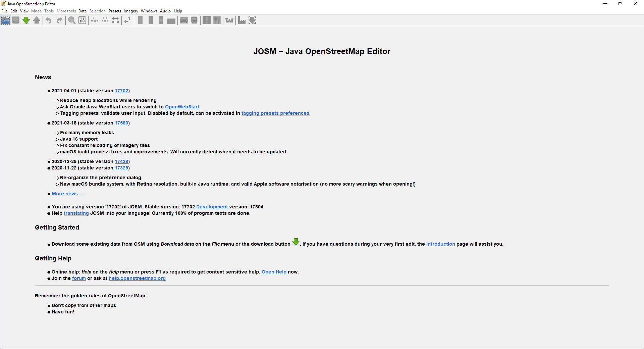The width and height of the screenshot is (644, 349).
Task: Open the File menu
Action: point(4,11)
